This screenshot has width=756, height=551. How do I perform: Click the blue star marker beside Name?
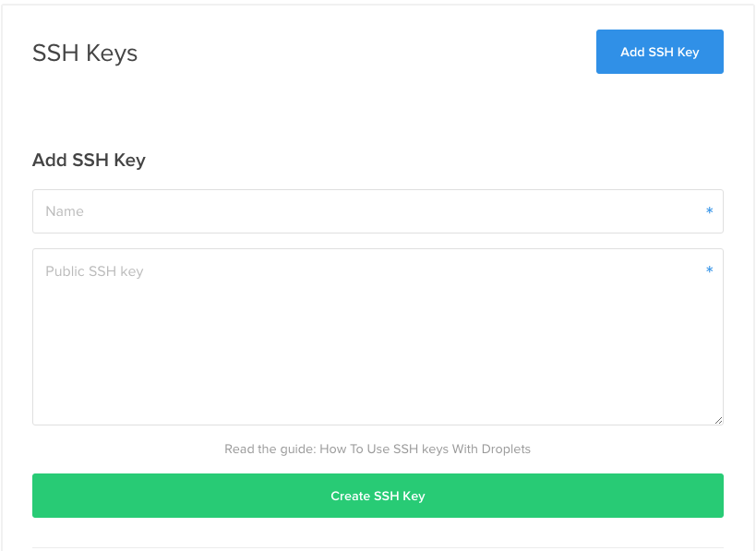pyautogui.click(x=709, y=210)
